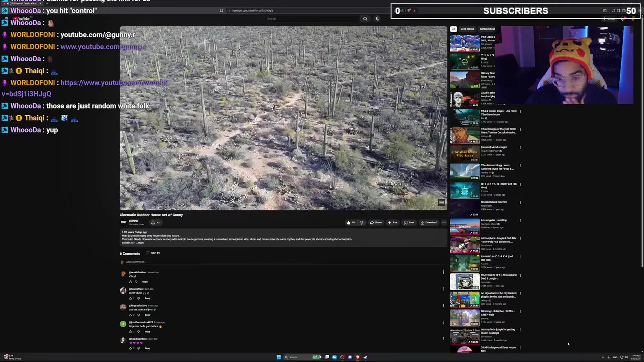This screenshot has height=362, width=644.
Task: Click the desert cactus video player
Action: click(x=283, y=118)
